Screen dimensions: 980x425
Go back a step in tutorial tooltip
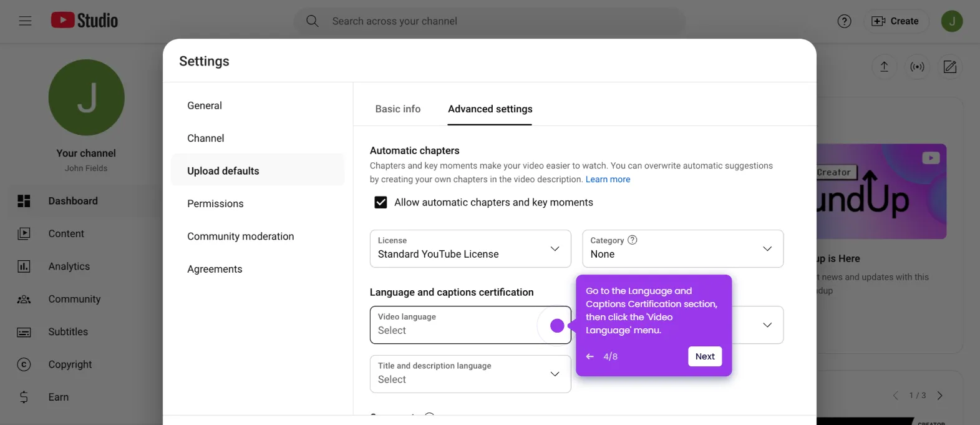coord(590,356)
